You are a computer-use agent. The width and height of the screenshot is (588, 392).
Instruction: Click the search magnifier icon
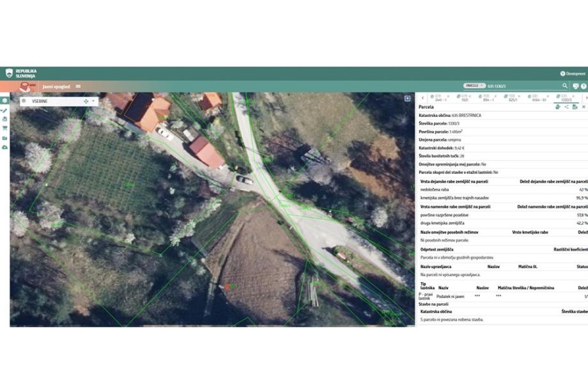[x=565, y=86]
